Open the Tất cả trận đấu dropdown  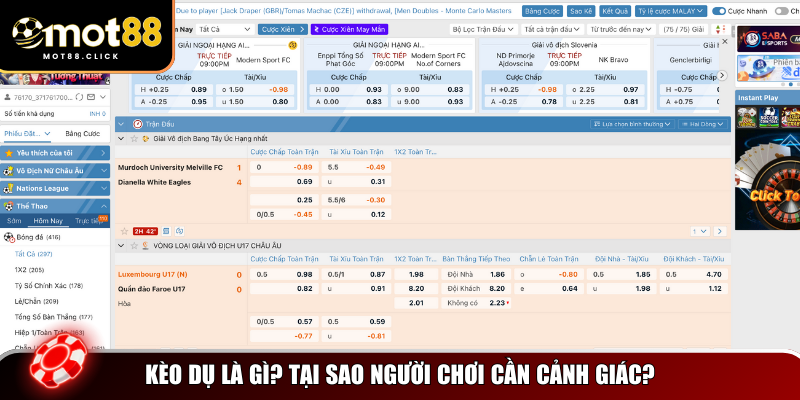(553, 30)
